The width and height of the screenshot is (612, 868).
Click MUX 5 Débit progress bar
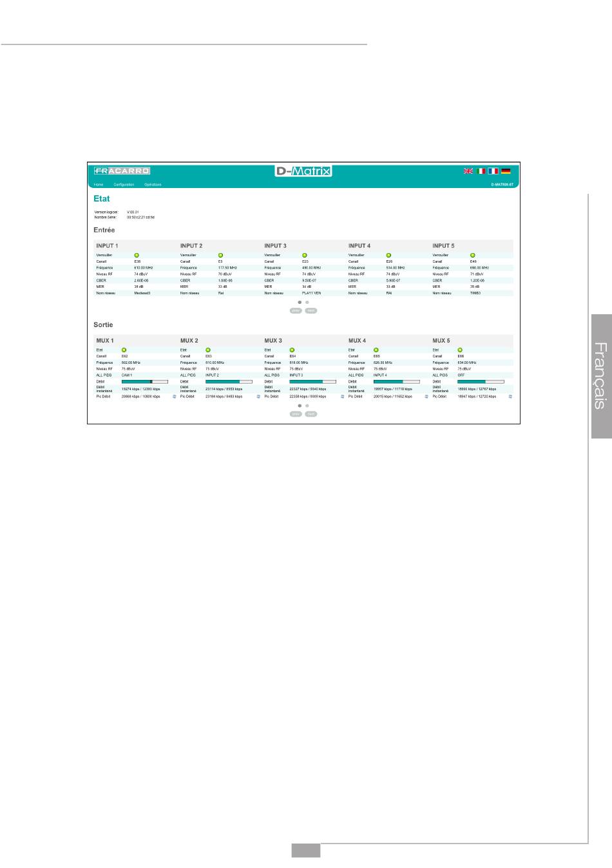tap(481, 382)
